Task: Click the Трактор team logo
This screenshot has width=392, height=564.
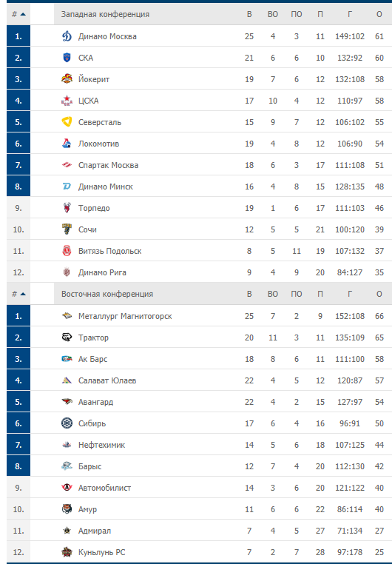Action: pos(67,338)
